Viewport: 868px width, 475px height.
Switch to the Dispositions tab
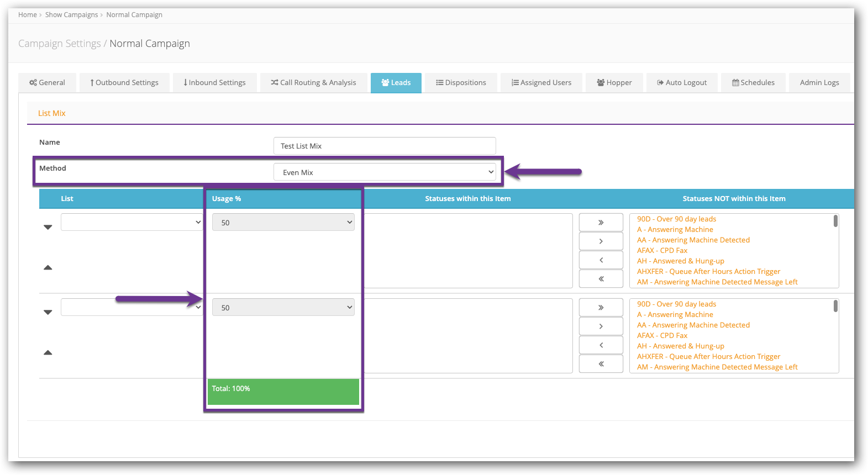point(461,83)
